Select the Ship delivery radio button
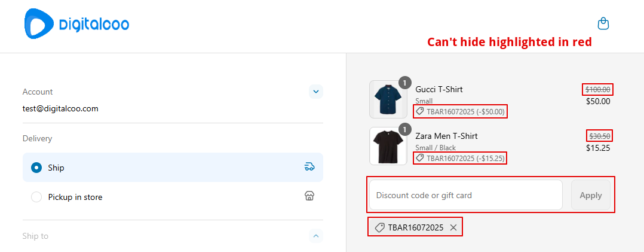The image size is (644, 252). tap(36, 168)
